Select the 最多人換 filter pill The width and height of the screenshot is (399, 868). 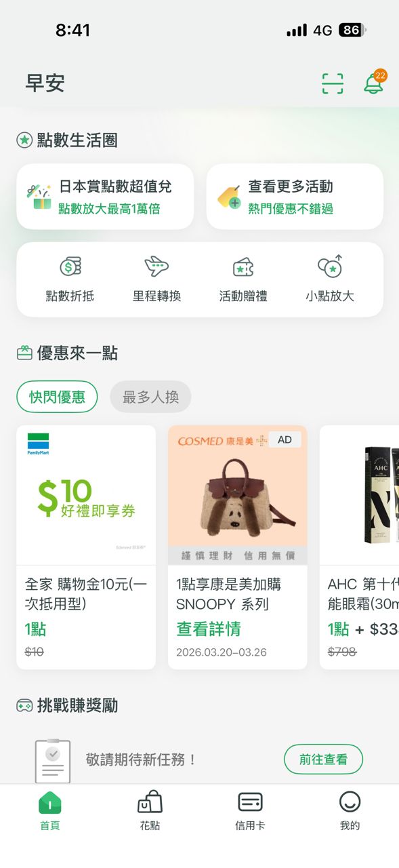(x=150, y=397)
